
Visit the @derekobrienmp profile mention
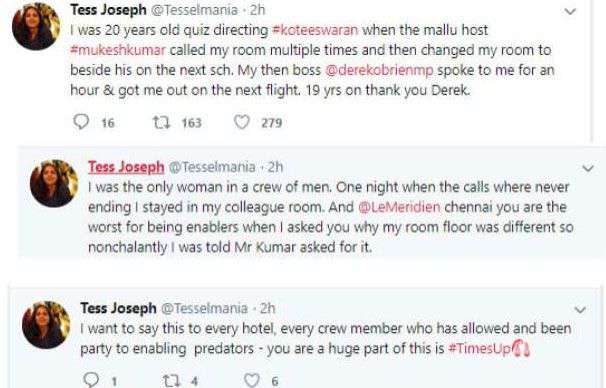coord(379,70)
